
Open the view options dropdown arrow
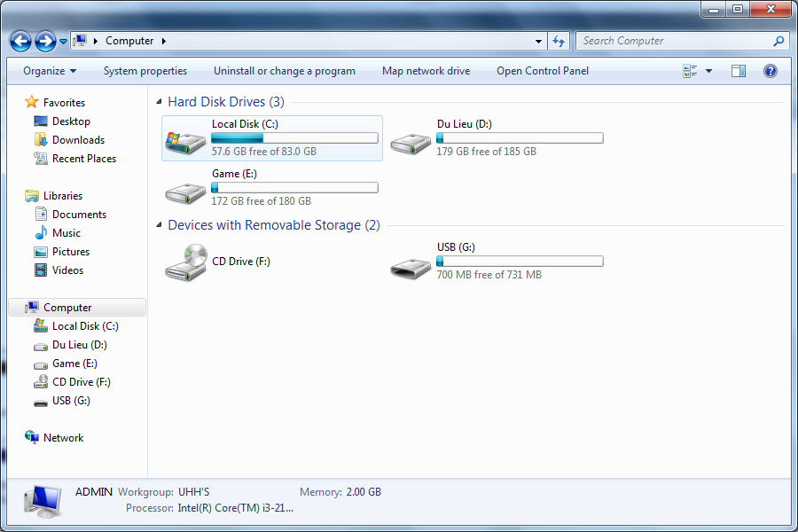coord(708,71)
